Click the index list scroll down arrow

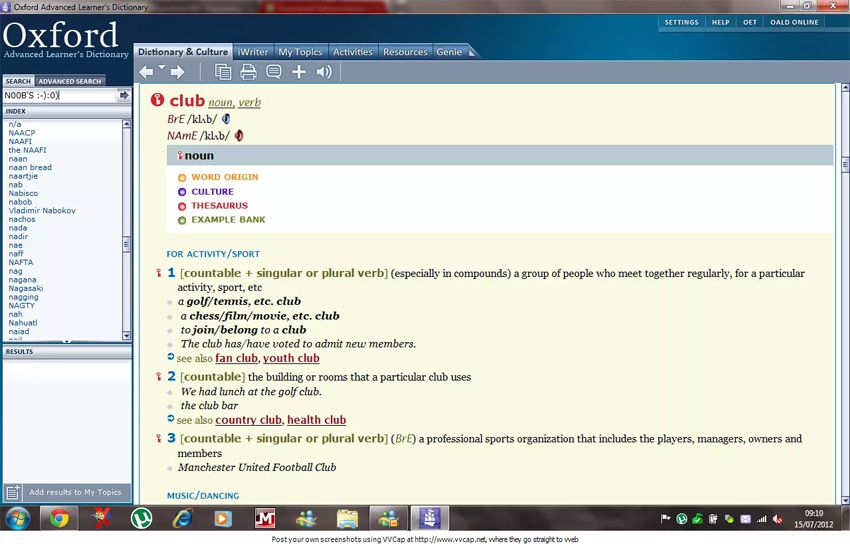[126, 335]
